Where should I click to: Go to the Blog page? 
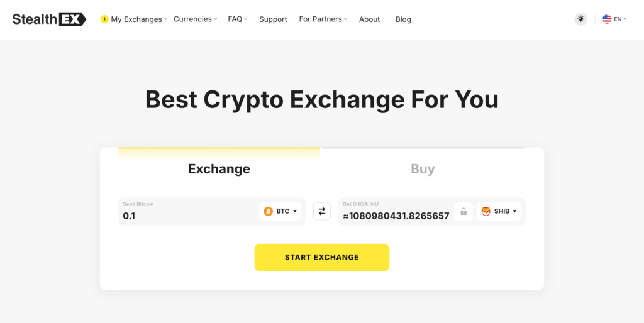[x=403, y=19]
